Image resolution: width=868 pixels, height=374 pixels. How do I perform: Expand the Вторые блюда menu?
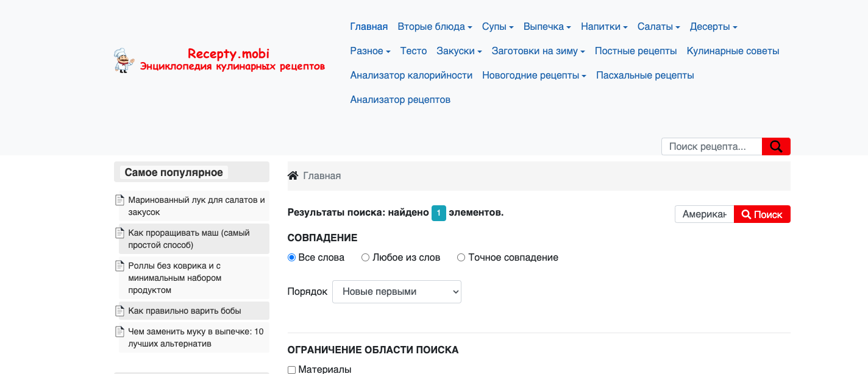coord(435,27)
